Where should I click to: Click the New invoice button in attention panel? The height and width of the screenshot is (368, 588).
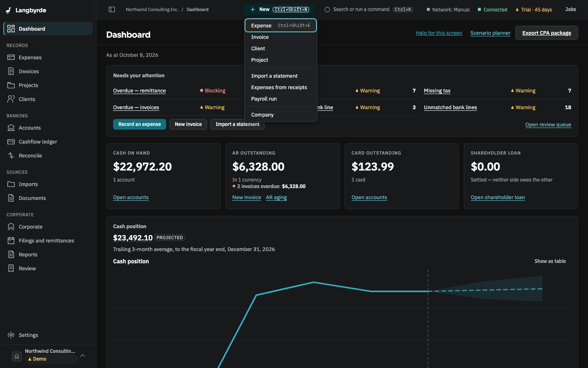coord(188,124)
